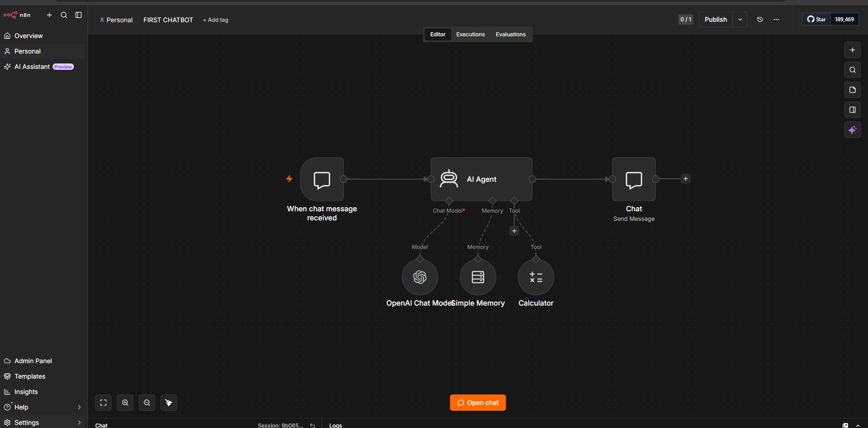Collapse the sidebar with panel icon
This screenshot has width=868, height=428.
pos(78,15)
